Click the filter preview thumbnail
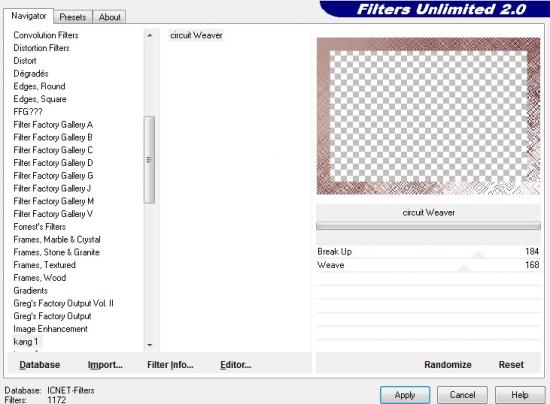550x404 pixels. [x=428, y=116]
